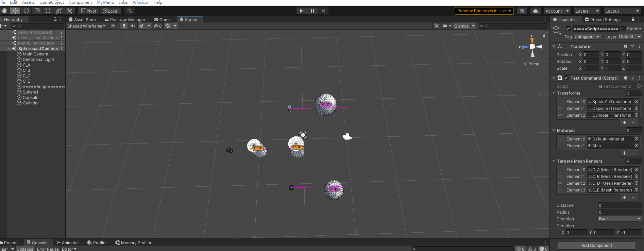Open the Collab services icon
The image size is (644, 251).
522,11
